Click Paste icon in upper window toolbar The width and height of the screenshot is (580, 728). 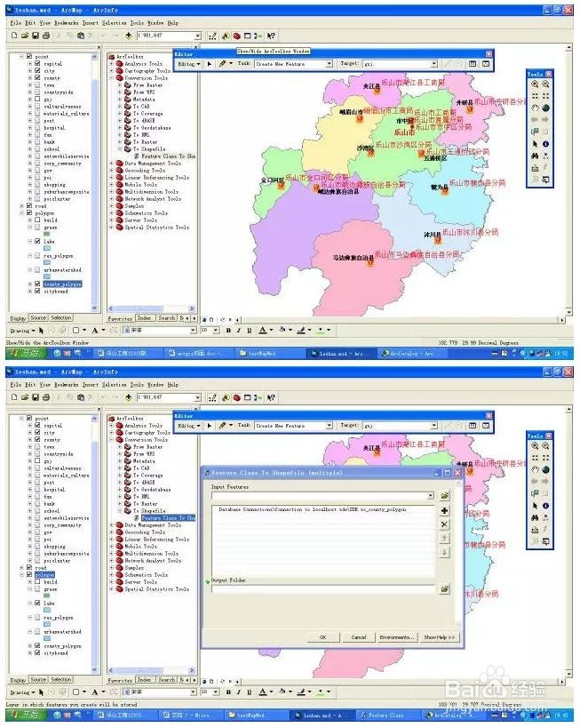click(81, 36)
